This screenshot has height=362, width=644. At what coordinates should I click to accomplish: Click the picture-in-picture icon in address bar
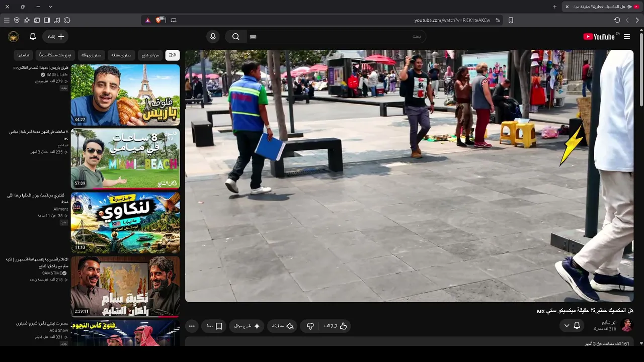174,20
